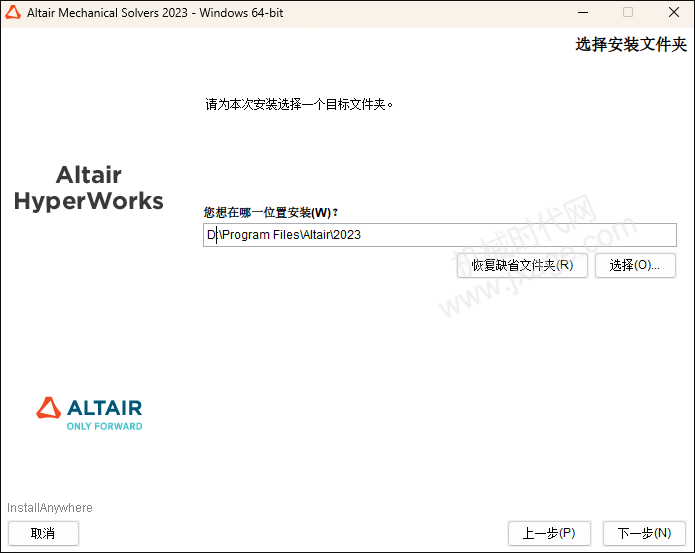Viewport: 695px width, 553px height.
Task: Click the disabled maximize window button
Action: 628,12
